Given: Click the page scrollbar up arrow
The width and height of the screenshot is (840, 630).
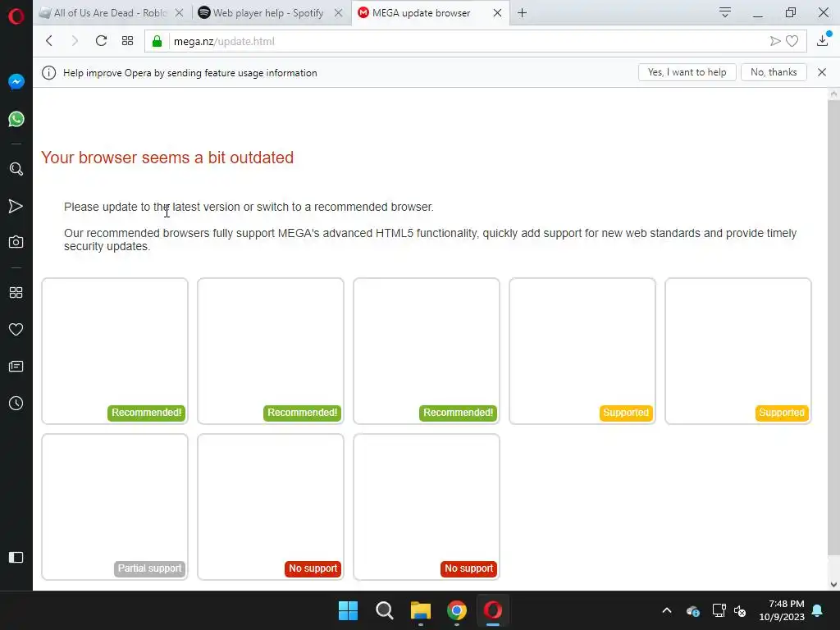Looking at the screenshot, I should point(833,94).
